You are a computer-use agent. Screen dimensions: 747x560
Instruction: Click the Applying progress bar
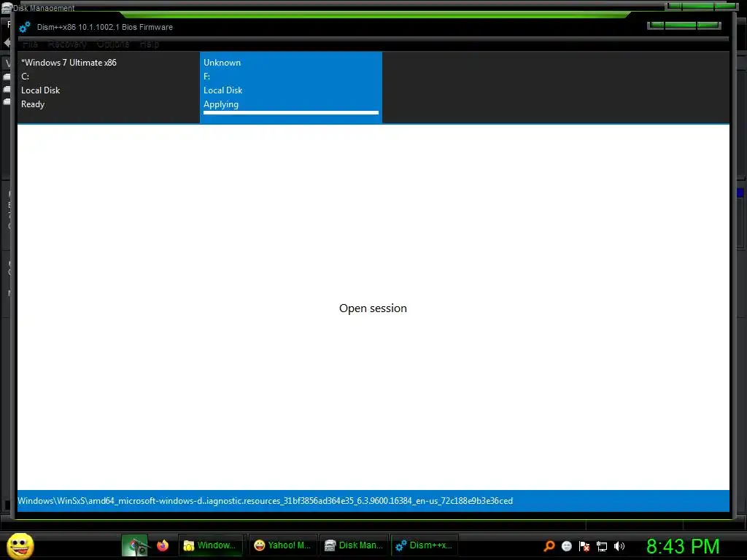(291, 113)
